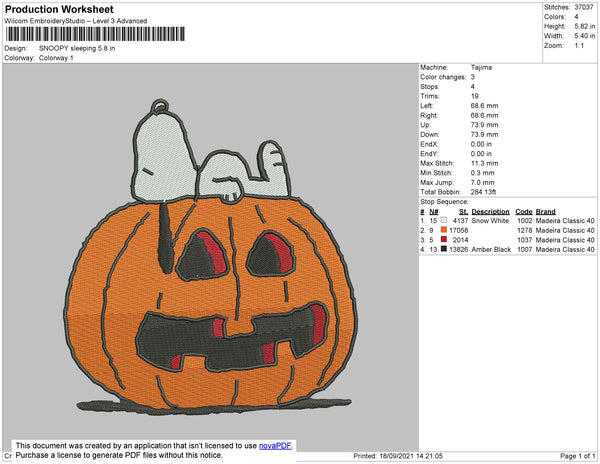Click the 'Description' column header
The height and width of the screenshot is (464, 600).
pos(491,212)
